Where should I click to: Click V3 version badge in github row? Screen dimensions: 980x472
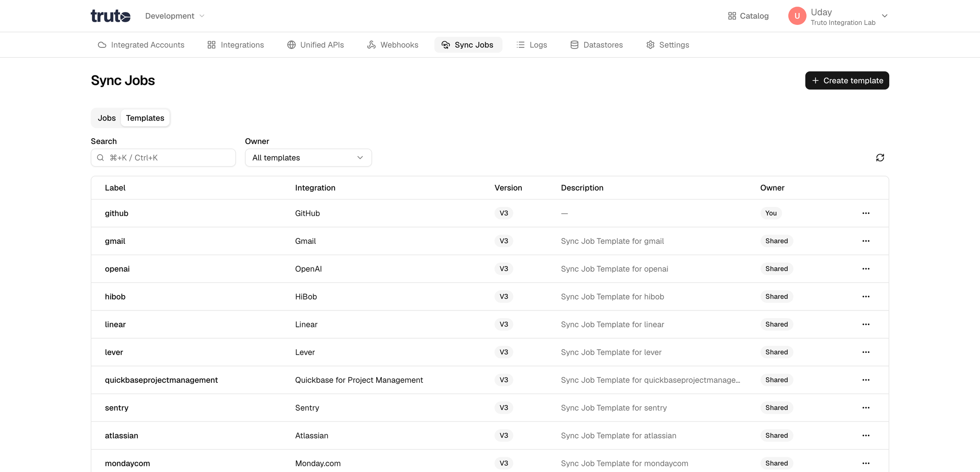pyautogui.click(x=503, y=213)
